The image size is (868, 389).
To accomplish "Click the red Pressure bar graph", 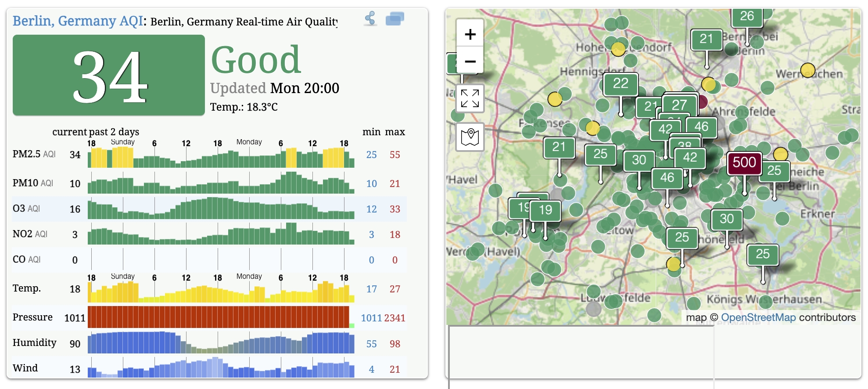I will (x=219, y=317).
